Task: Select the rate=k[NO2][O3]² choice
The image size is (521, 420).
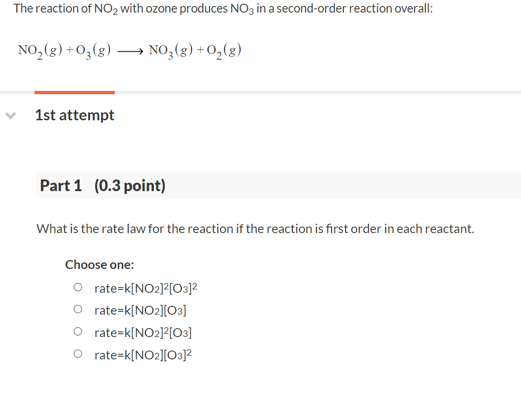Action: pos(144,355)
